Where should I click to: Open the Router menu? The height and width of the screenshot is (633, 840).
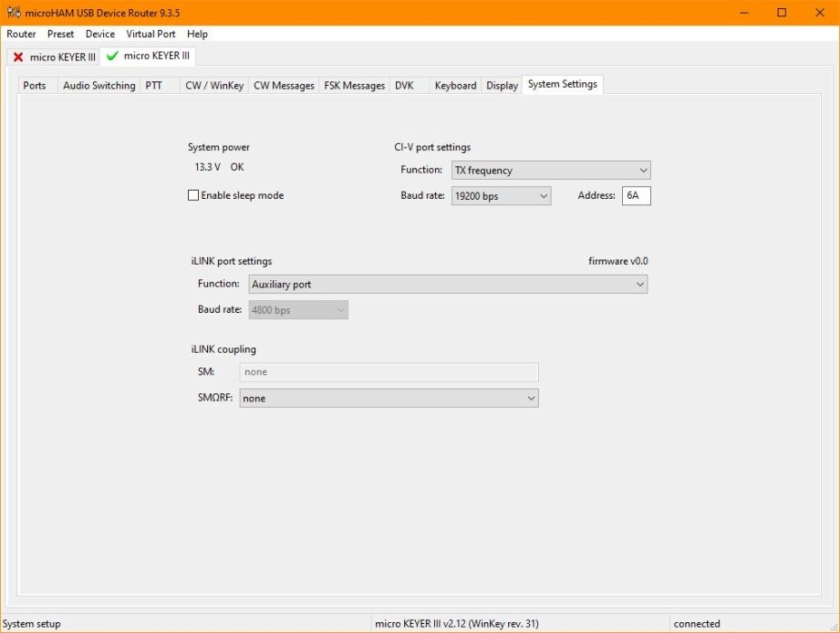(x=21, y=34)
